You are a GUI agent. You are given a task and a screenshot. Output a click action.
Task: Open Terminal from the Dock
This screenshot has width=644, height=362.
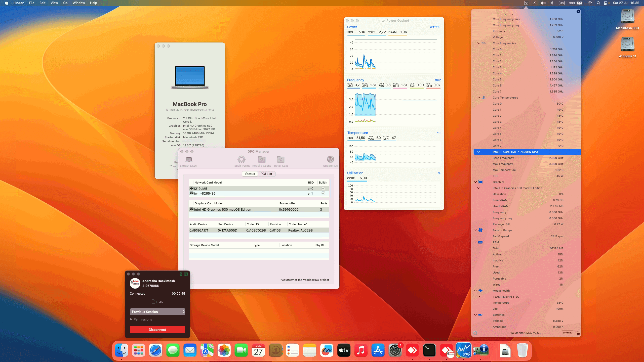click(x=429, y=350)
